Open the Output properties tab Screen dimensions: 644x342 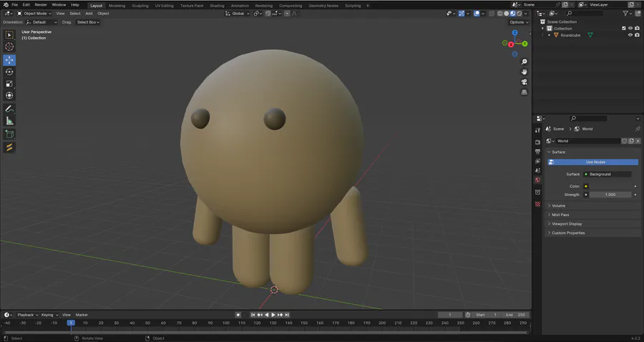(537, 152)
